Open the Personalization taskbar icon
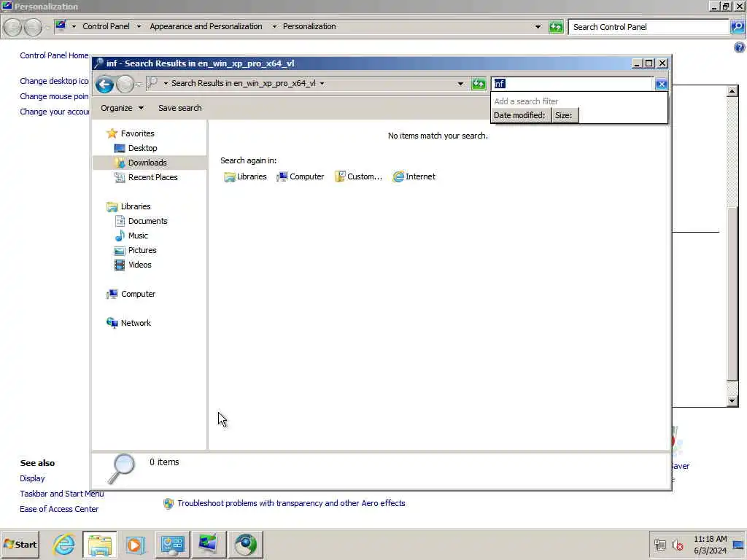The height and width of the screenshot is (560, 747). (208, 545)
